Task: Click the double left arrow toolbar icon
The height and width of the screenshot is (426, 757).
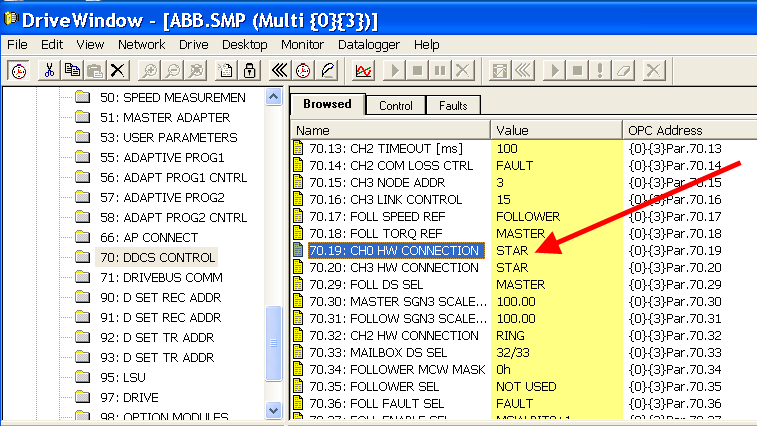Action: (x=281, y=70)
